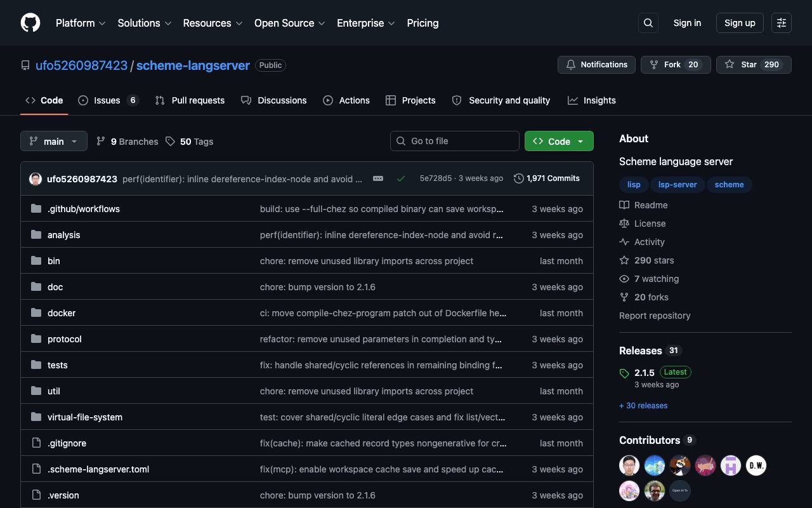Click the Sign in link

[687, 23]
